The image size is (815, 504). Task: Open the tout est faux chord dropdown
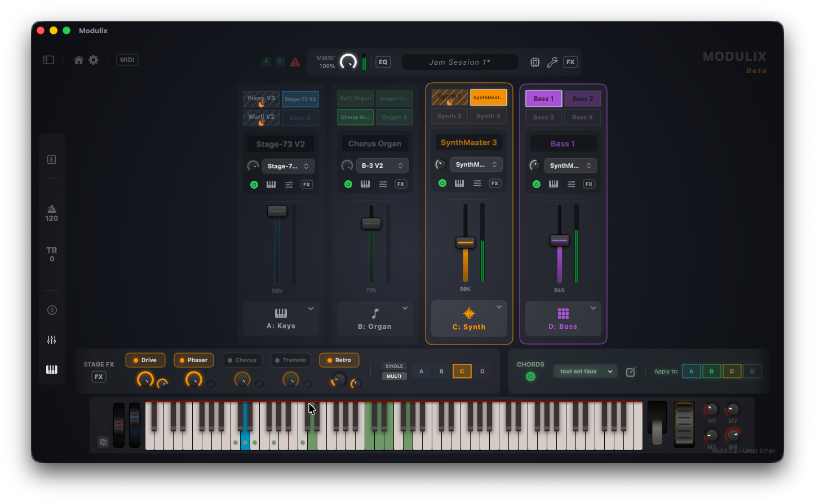[x=586, y=372]
